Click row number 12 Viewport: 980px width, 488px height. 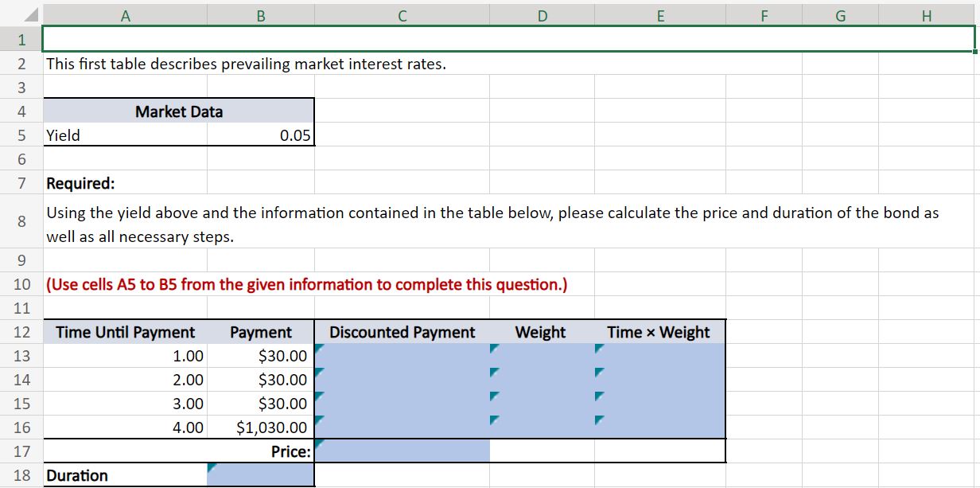click(x=21, y=332)
